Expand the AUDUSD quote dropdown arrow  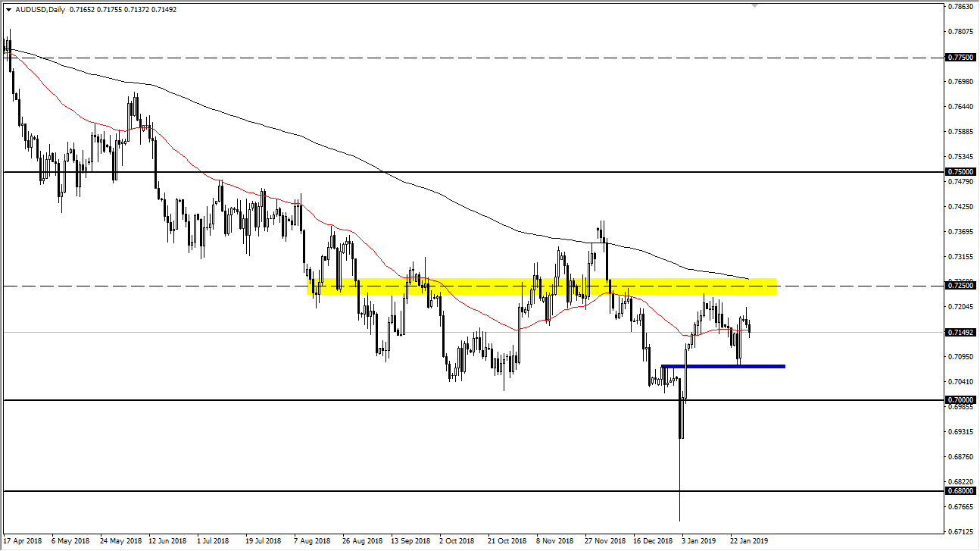pos(8,10)
